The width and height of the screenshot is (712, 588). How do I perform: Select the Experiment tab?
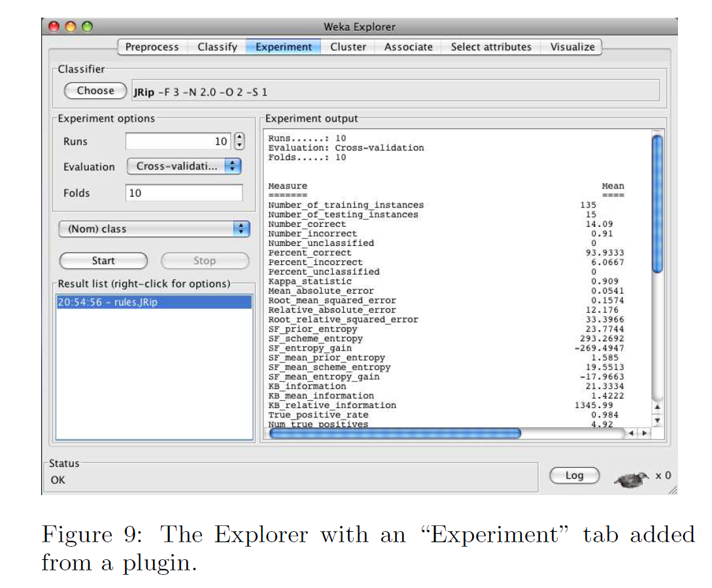pos(284,47)
